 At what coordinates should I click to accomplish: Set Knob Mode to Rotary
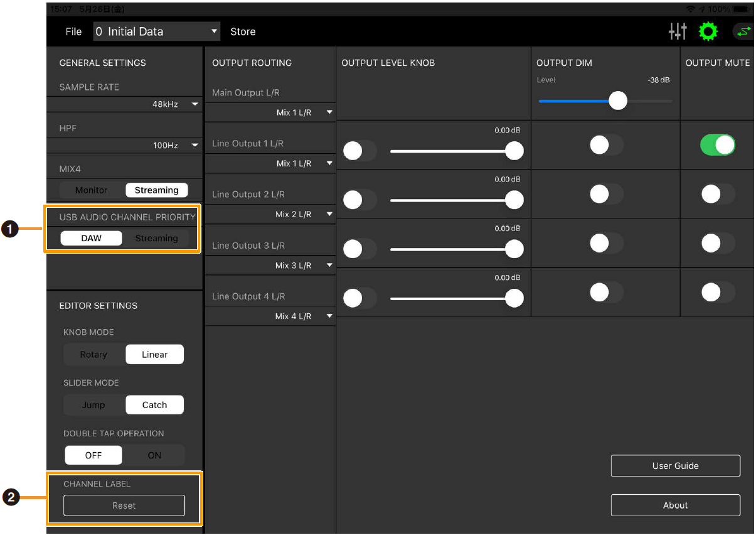[x=93, y=355]
